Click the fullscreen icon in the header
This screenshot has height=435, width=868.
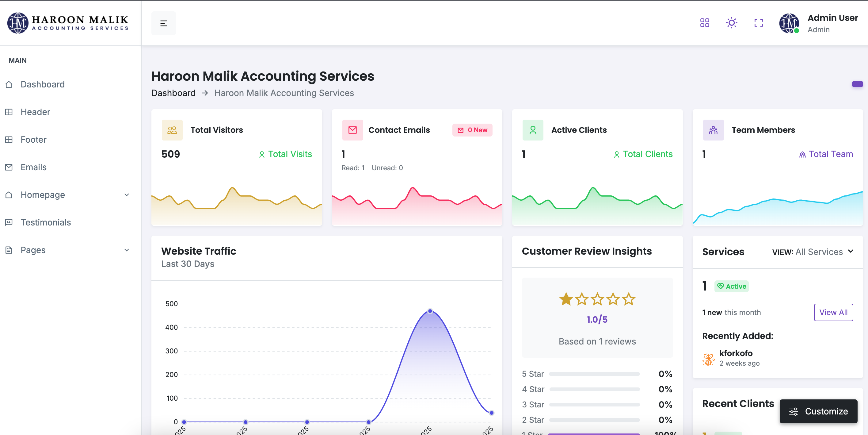point(758,23)
